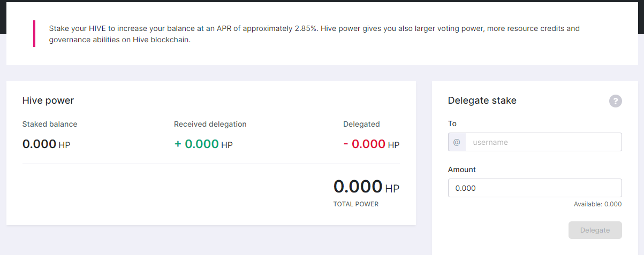
Task: Click the Total Power 0.000 HP figure
Action: click(366, 187)
